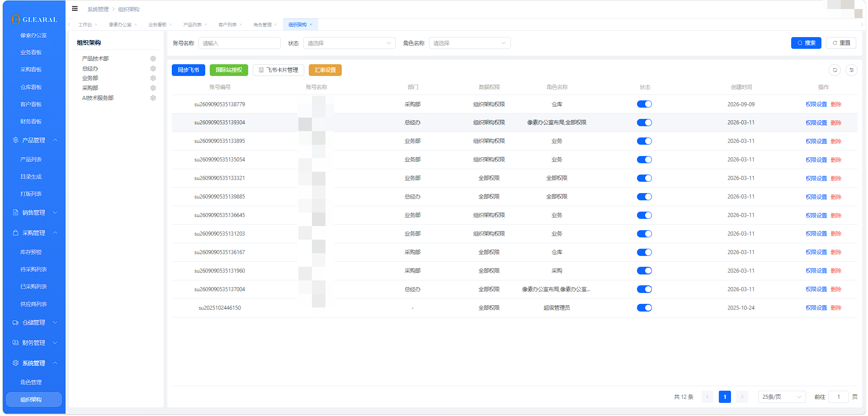868x416 pixels.
Task: Expand the 销售管理 sidebar menu
Action: 34,213
